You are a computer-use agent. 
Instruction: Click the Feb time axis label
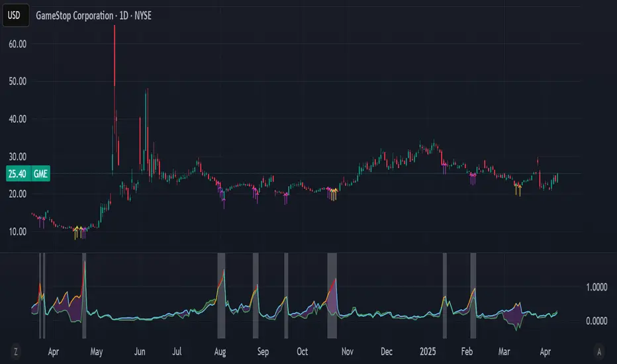pyautogui.click(x=467, y=352)
